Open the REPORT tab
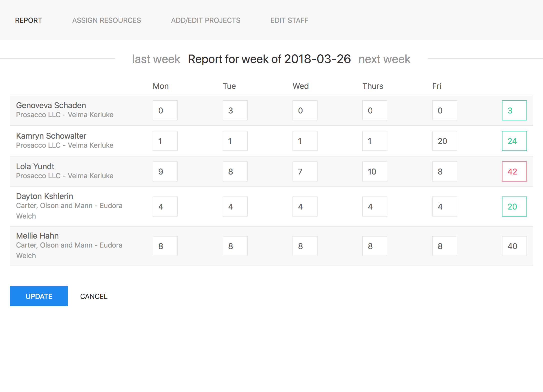The image size is (543, 392). [29, 20]
